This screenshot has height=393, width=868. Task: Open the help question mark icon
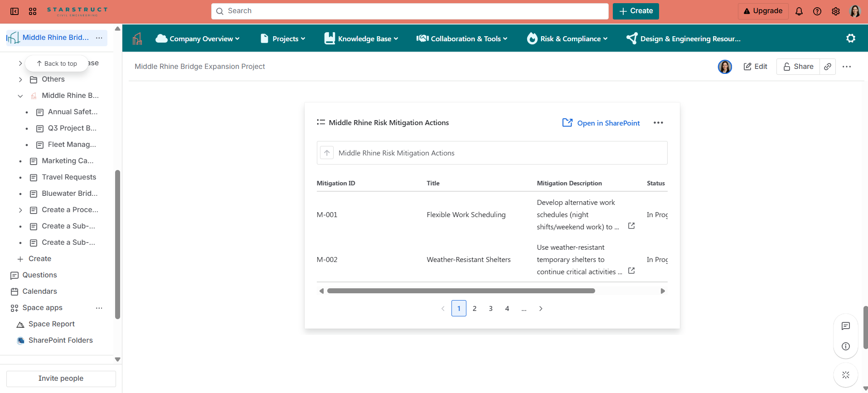[x=817, y=11]
